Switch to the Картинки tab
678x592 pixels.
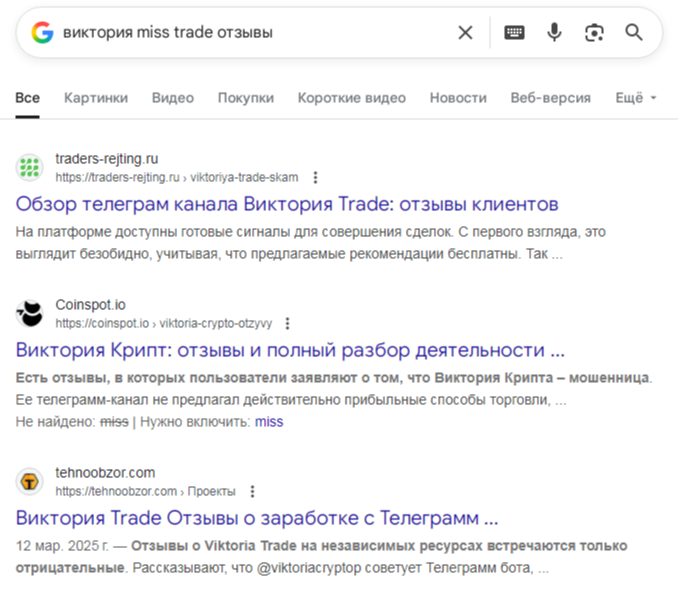tap(96, 98)
